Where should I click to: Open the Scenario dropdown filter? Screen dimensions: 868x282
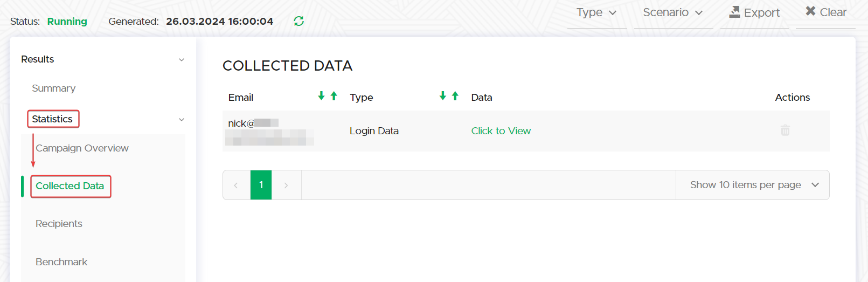672,12
